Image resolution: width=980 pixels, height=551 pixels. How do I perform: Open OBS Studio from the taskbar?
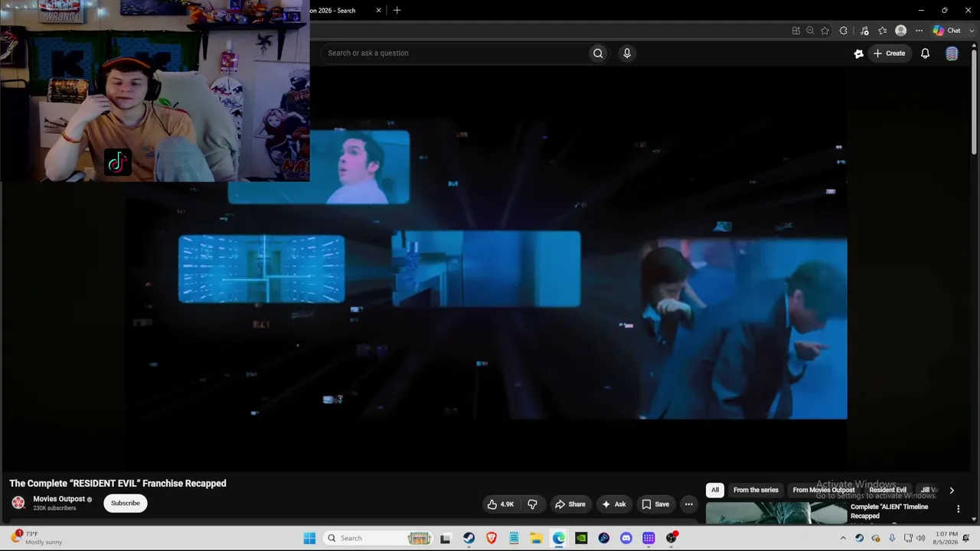tap(671, 538)
